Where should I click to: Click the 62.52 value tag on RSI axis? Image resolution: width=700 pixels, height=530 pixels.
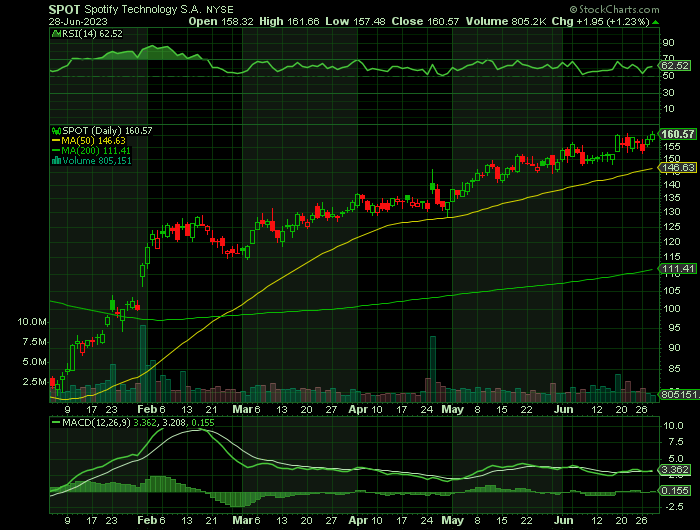pos(675,66)
